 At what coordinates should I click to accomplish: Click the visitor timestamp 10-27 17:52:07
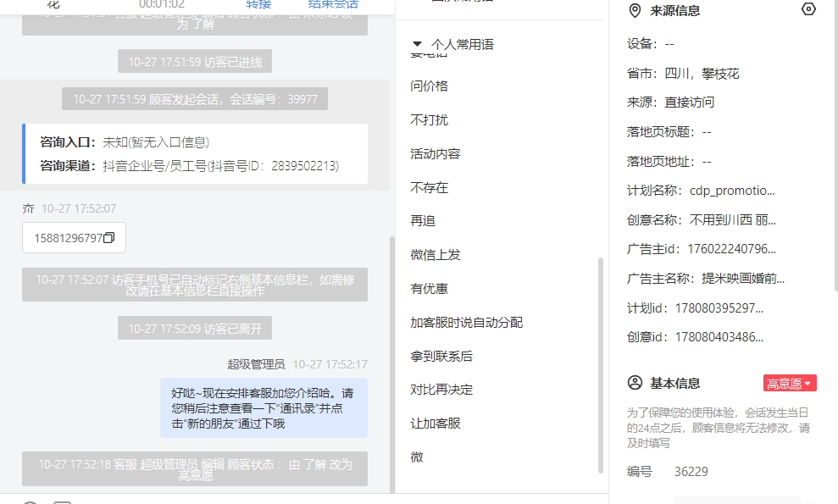pos(79,208)
